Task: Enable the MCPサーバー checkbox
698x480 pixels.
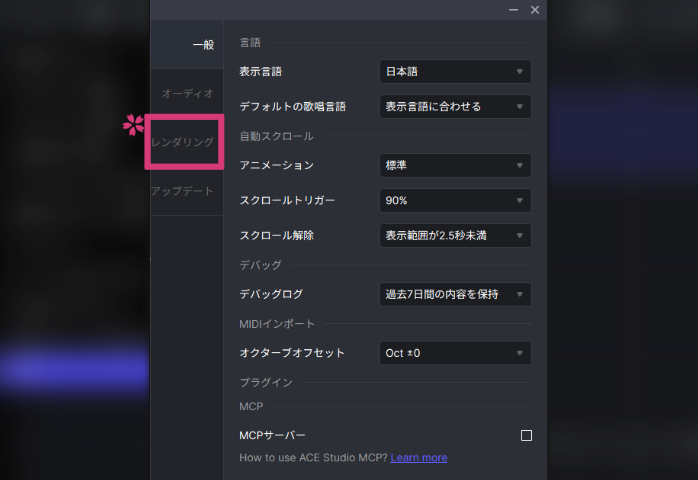Action: (x=527, y=436)
